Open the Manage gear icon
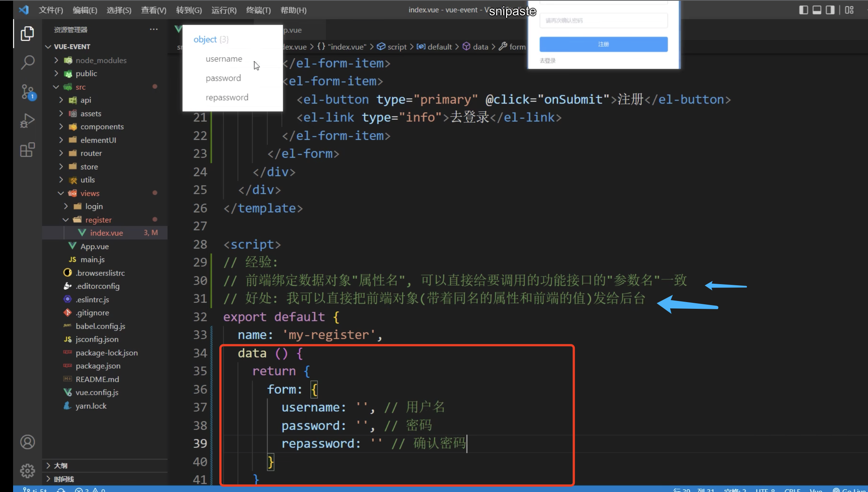Image resolution: width=868 pixels, height=492 pixels. pyautogui.click(x=27, y=471)
